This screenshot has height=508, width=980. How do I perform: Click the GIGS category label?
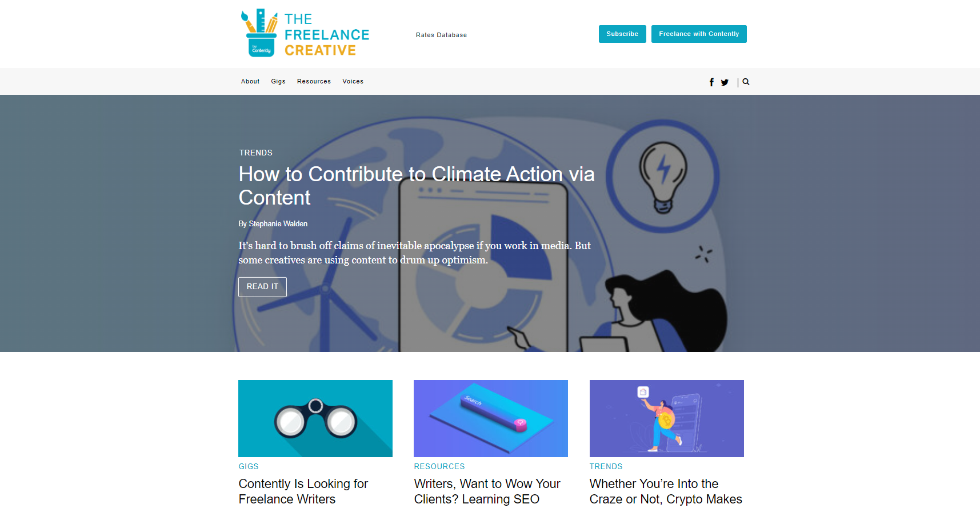(249, 466)
